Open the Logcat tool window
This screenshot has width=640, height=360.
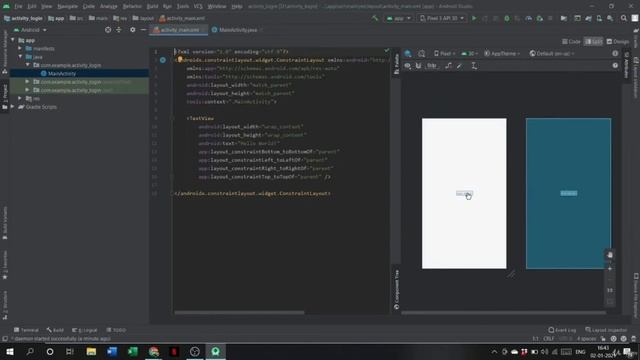point(84,330)
